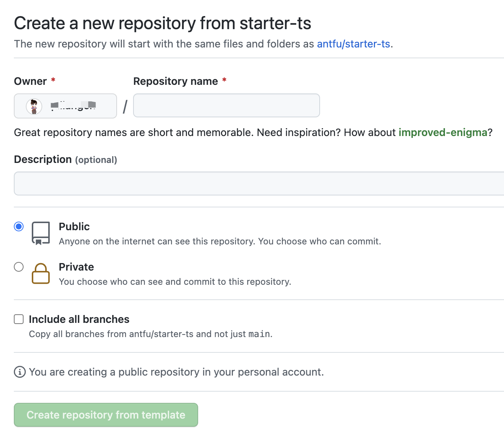This screenshot has width=504, height=432.
Task: Enable the Include all branches checkbox
Action: pos(19,319)
